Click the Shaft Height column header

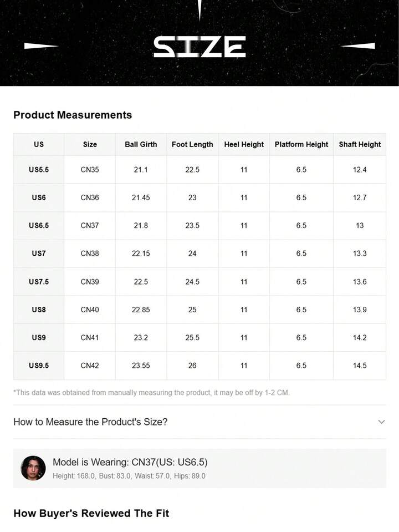tap(360, 144)
